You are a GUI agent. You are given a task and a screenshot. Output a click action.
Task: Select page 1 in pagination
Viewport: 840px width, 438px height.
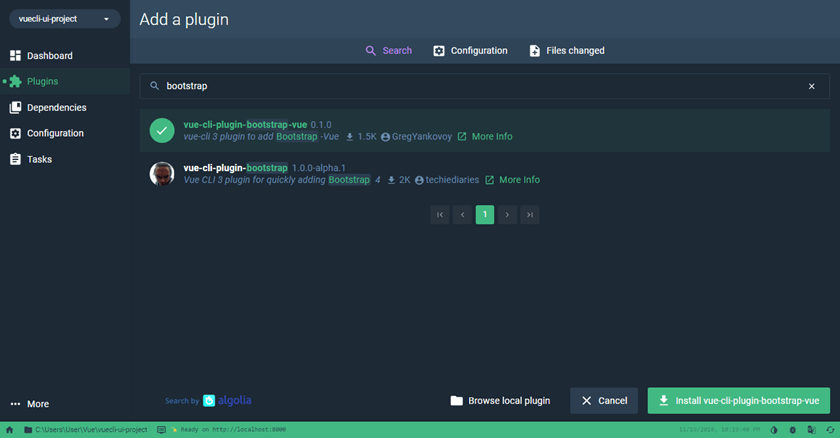coord(485,215)
